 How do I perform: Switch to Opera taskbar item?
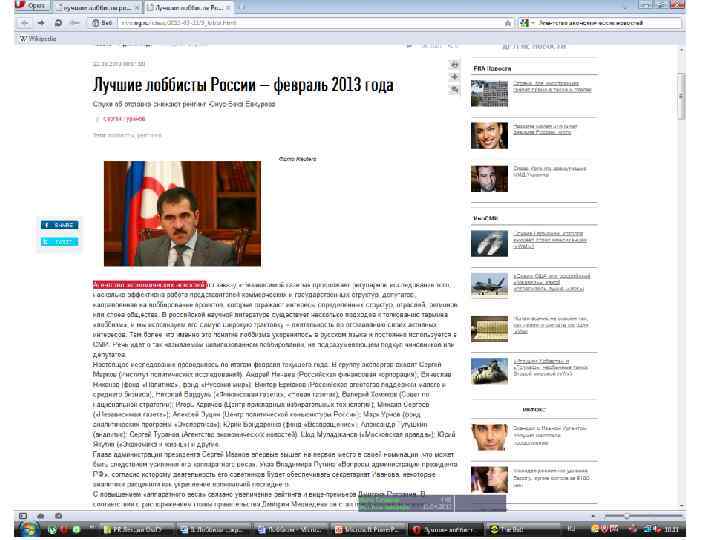[x=446, y=529]
